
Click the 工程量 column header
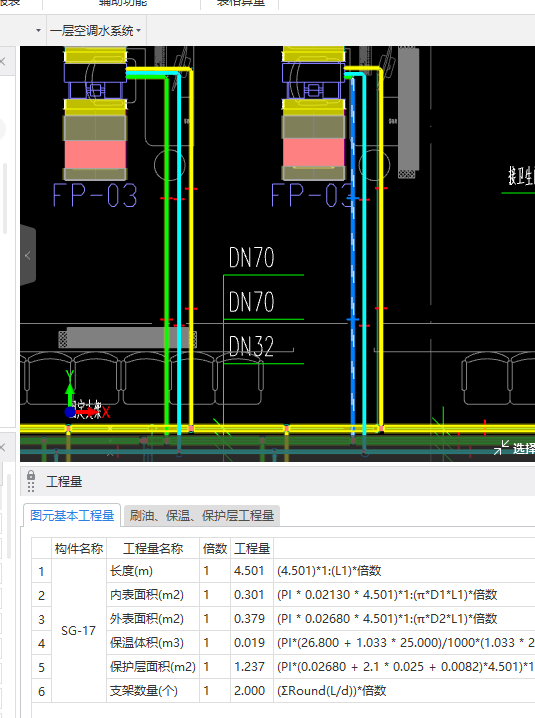coord(252,549)
